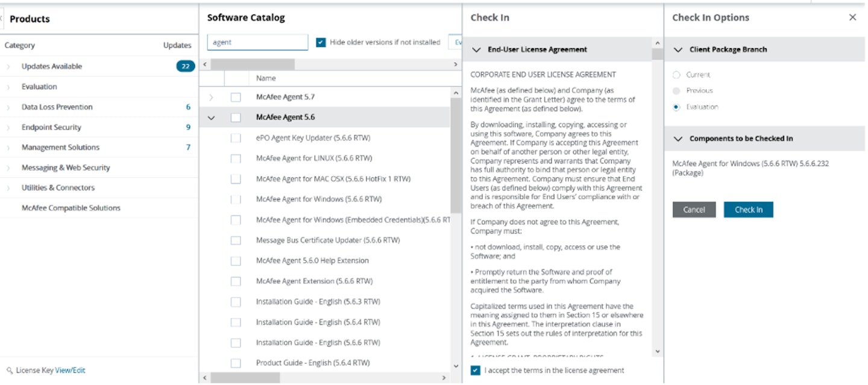Click the Updates column header

coord(177,45)
